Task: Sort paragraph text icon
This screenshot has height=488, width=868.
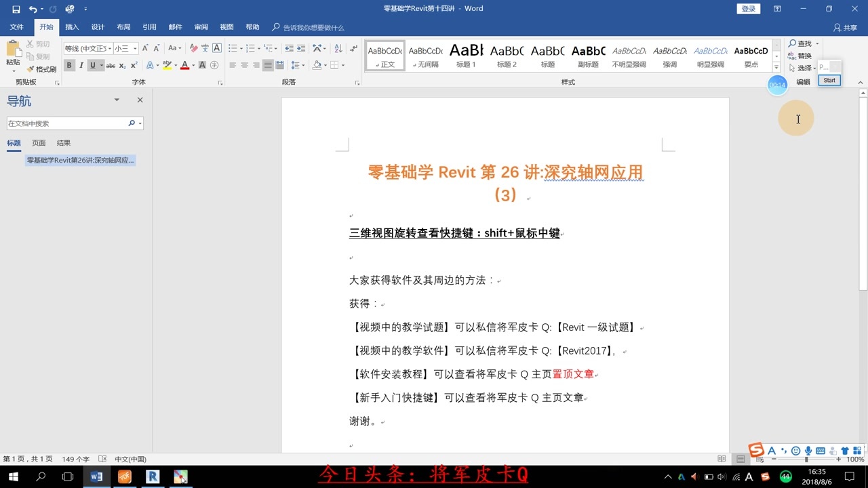Action: coord(337,48)
